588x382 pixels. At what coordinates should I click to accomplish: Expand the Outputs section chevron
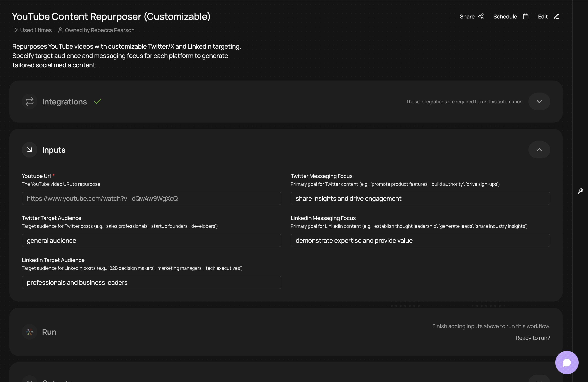coord(539,379)
